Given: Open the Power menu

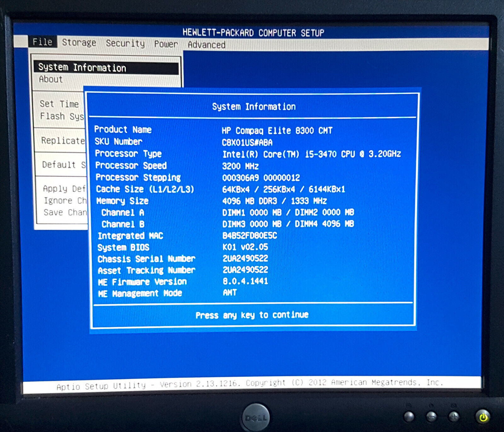Looking at the screenshot, I should point(166,44).
